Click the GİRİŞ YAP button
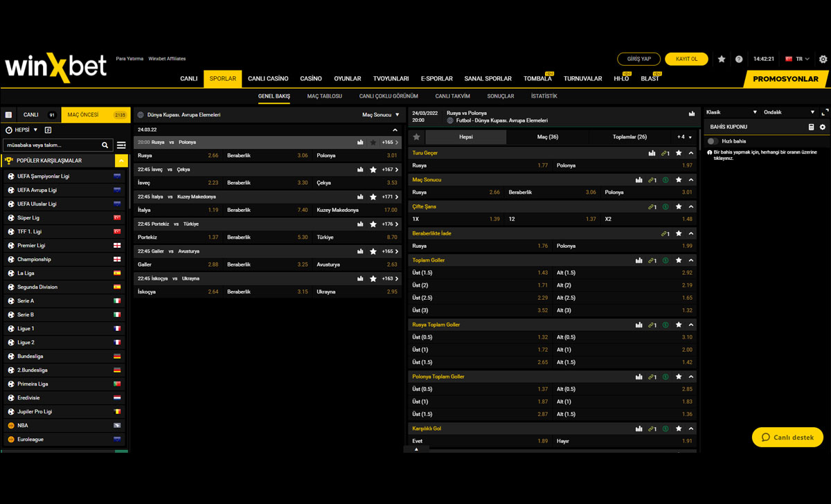The height and width of the screenshot is (504, 831). 638,60
